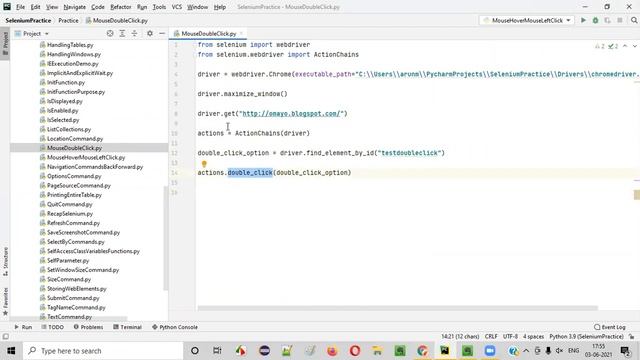Open CRLF line separator selector

(x=491, y=337)
